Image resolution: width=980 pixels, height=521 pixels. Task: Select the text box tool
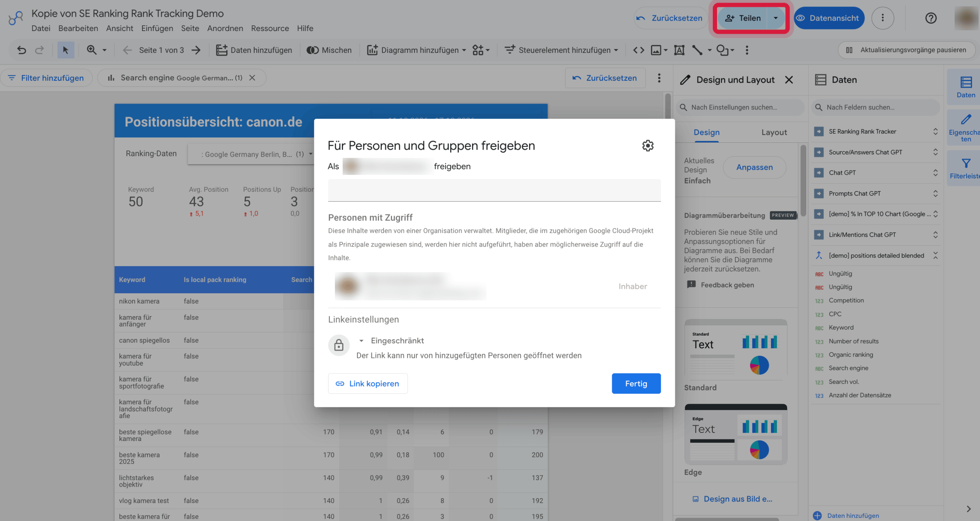tap(679, 50)
